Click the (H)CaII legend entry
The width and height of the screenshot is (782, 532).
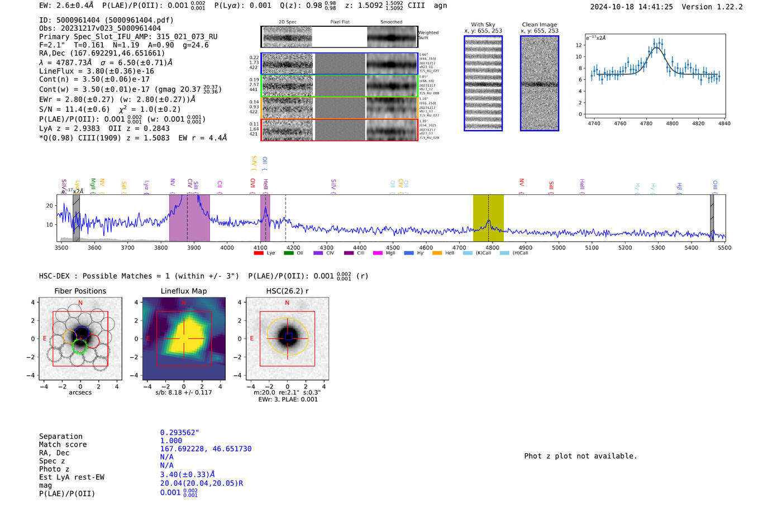click(514, 253)
